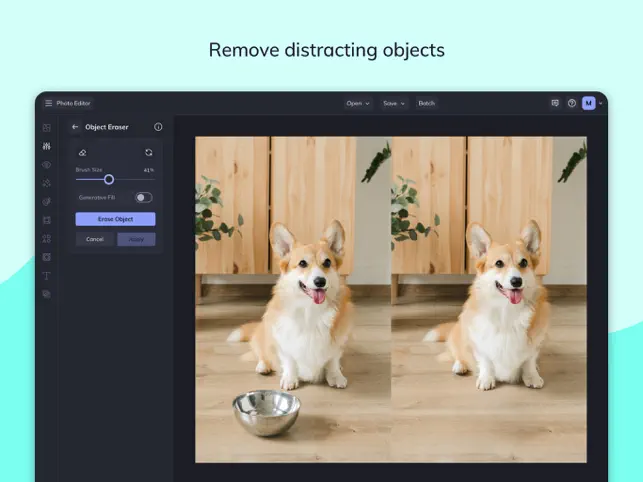
Task: Go back using Object Eraser arrow
Action: tap(75, 127)
